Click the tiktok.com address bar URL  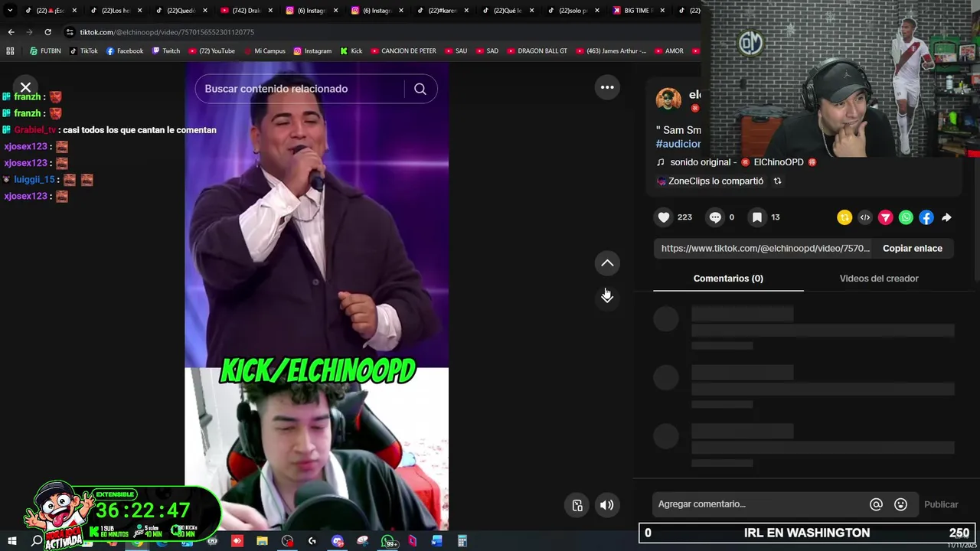coord(167,32)
